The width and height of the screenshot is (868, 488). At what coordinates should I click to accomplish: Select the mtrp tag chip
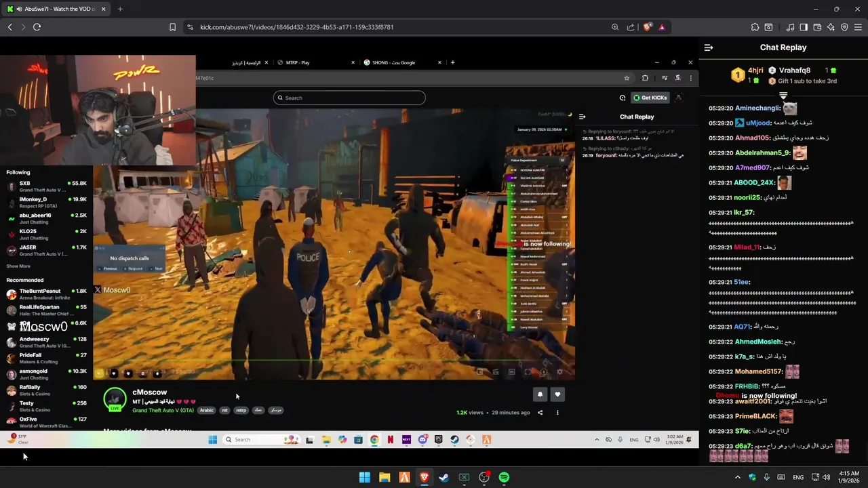point(241,410)
